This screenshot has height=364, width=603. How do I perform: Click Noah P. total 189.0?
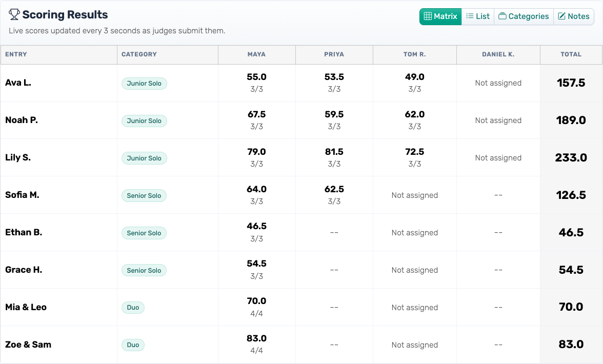coord(571,120)
